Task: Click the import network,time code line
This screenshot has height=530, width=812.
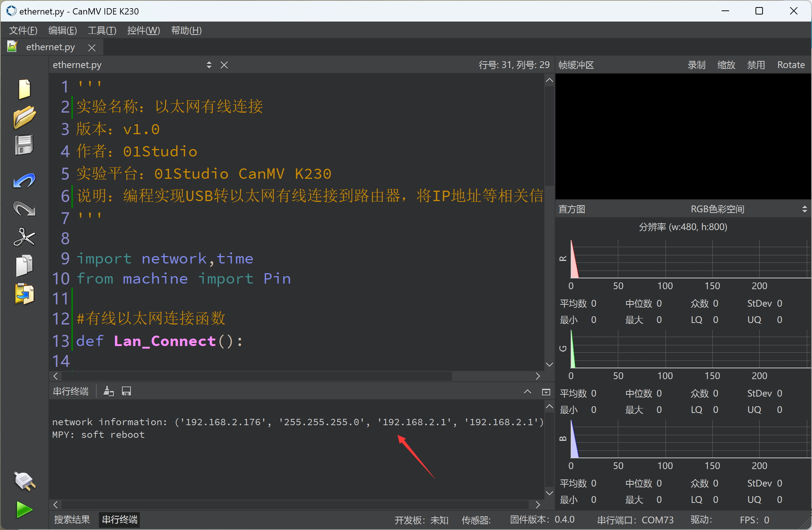Action: (165, 259)
